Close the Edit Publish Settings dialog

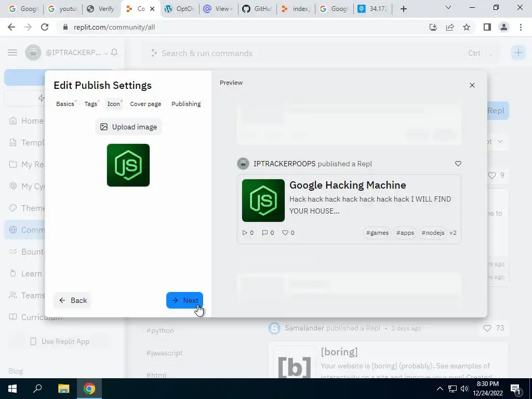click(472, 85)
